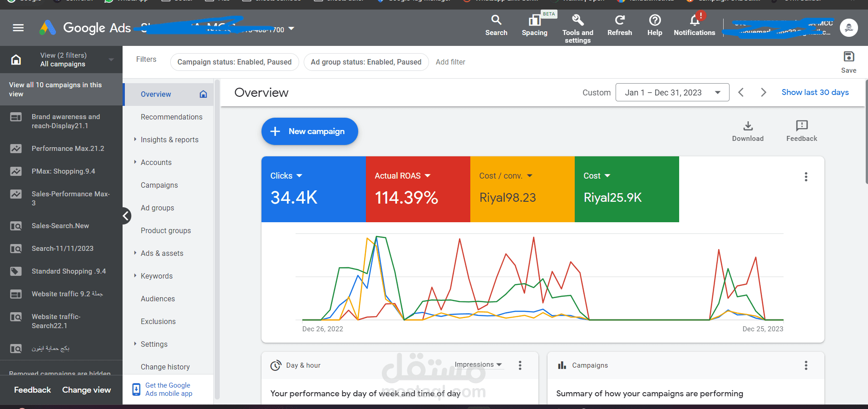Click Campaign status filter chip
Viewport: 868px width, 409px height.
click(234, 62)
